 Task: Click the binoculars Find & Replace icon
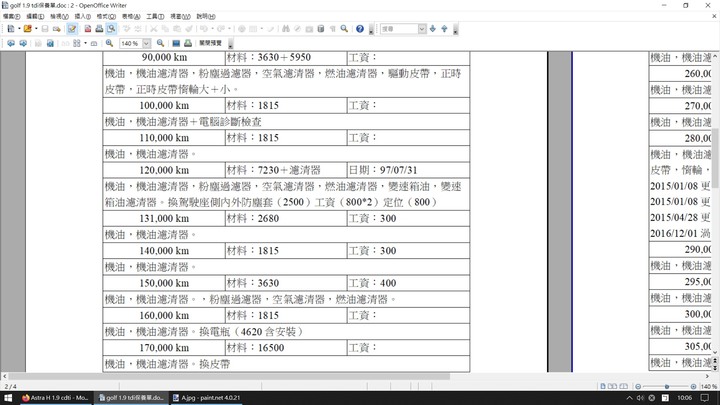tap(286, 29)
